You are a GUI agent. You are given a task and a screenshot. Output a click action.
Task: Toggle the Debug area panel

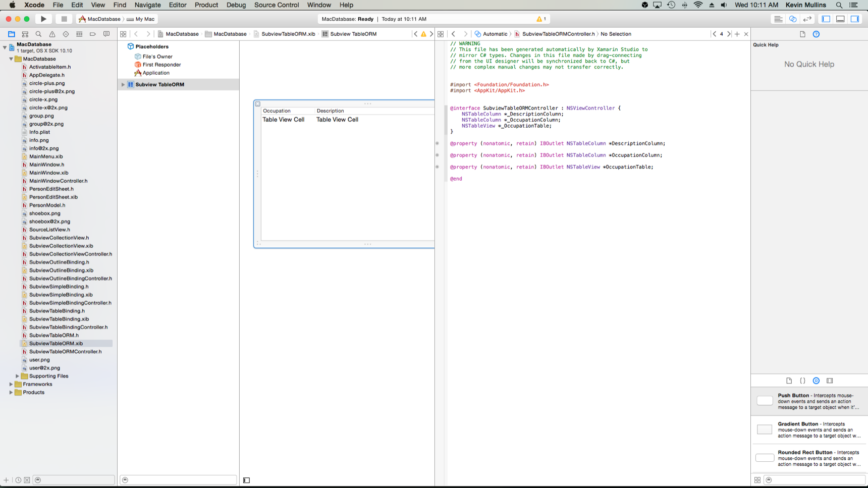click(x=840, y=19)
